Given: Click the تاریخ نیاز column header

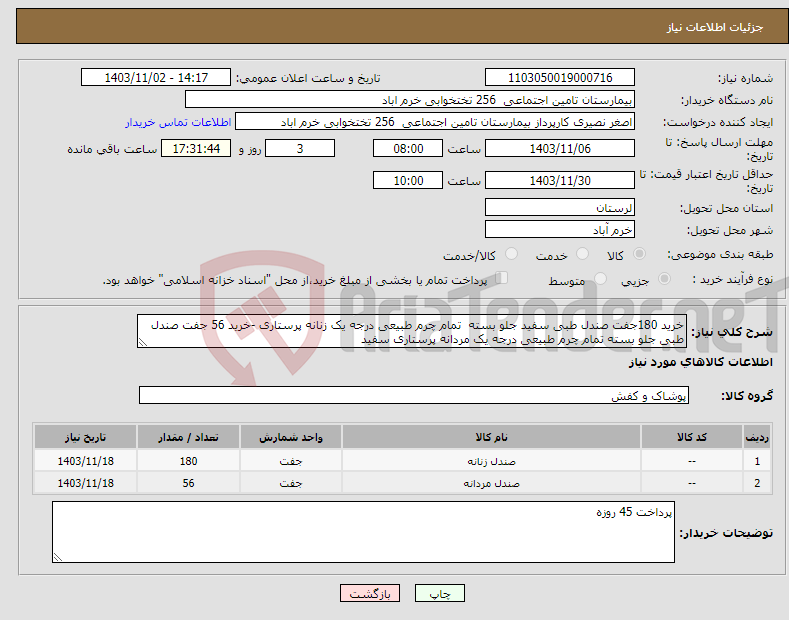Looking at the screenshot, I should point(86,437).
